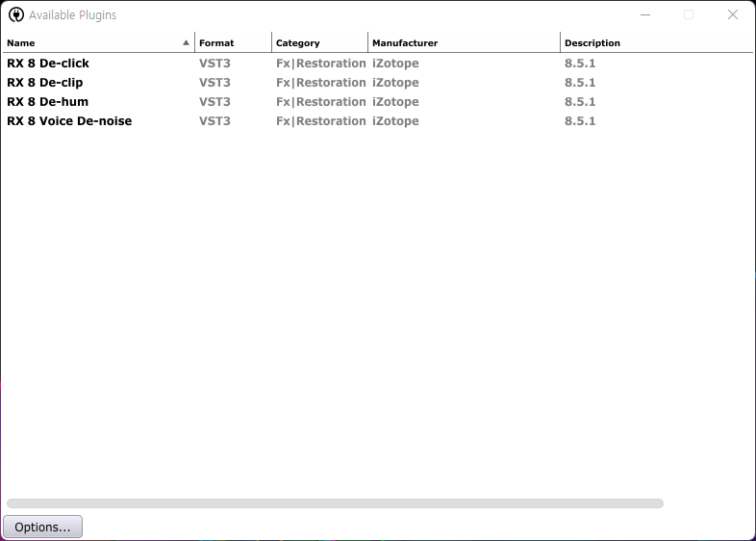Image resolution: width=756 pixels, height=541 pixels.
Task: Click iZotope manufacturer in De-hum row
Action: pyautogui.click(x=395, y=102)
